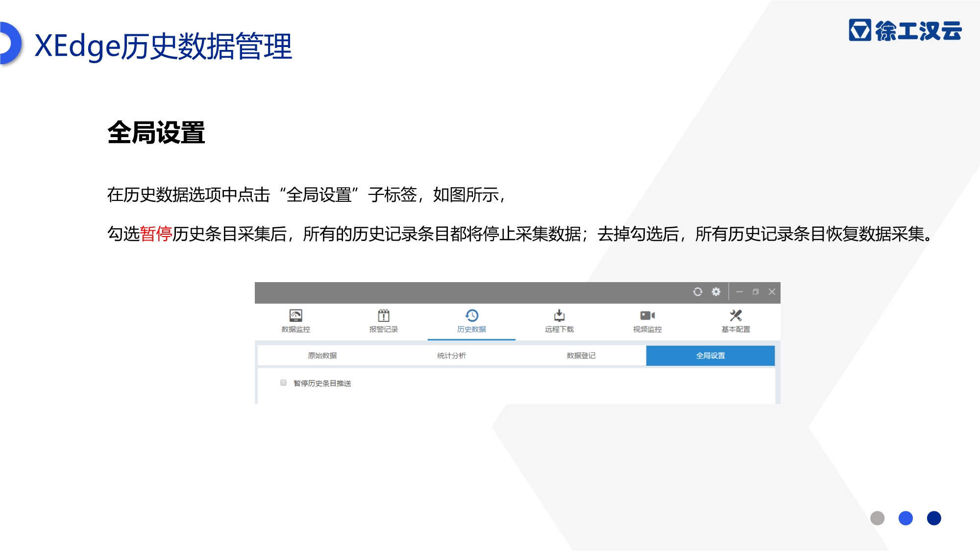Open the 基本配置 tools icon
The image size is (980, 551).
point(735,315)
